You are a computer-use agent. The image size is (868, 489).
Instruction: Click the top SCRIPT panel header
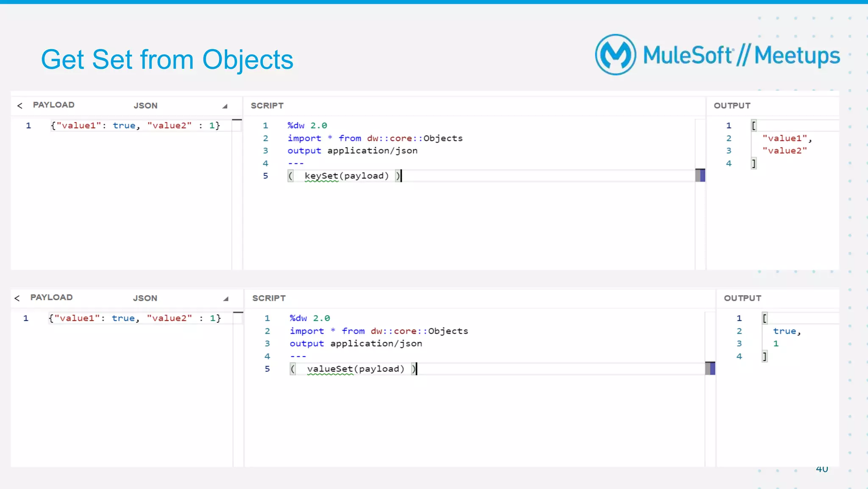tap(267, 106)
